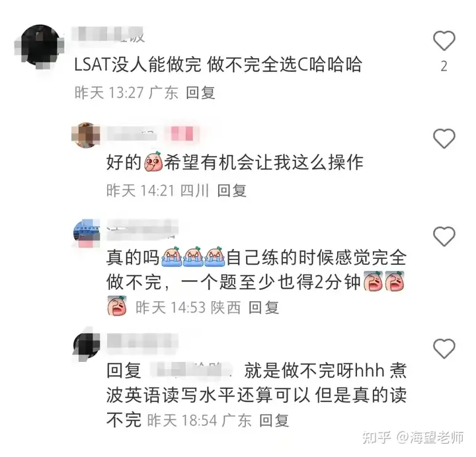The image size is (476, 457).
Task: Like the 希望有机会让我这么操作 comment
Action: pos(444,139)
